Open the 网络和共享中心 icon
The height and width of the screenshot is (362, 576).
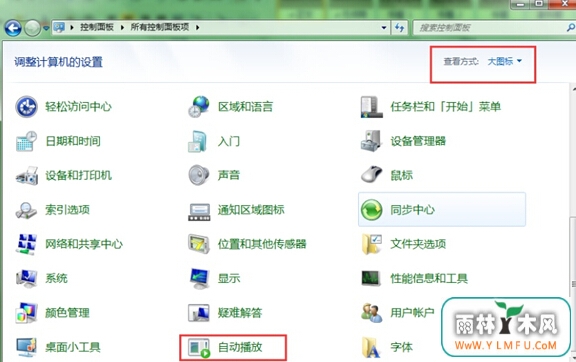coord(26,244)
